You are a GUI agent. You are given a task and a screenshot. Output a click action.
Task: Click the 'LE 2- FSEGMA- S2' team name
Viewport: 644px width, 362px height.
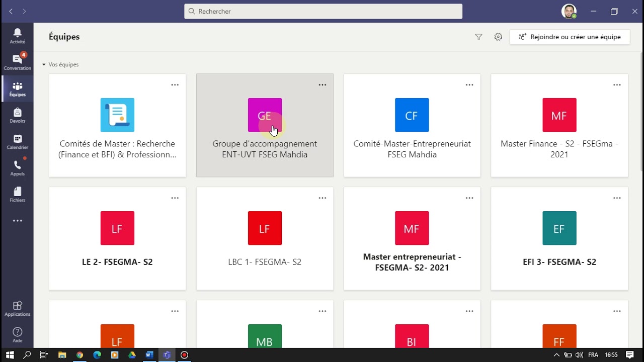click(117, 262)
